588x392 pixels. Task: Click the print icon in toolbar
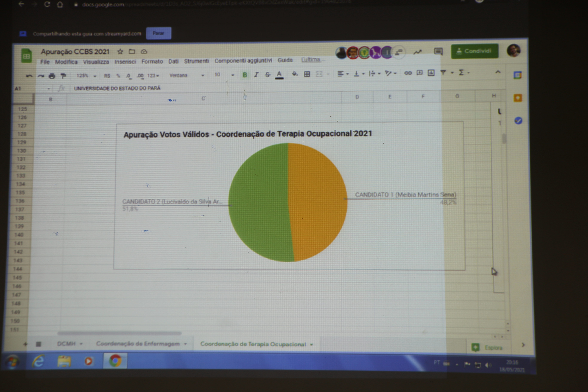point(52,76)
